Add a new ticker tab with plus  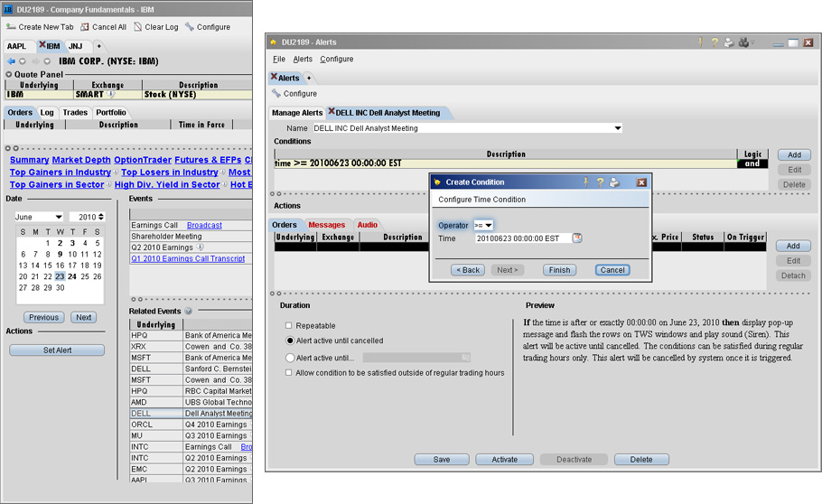98,46
